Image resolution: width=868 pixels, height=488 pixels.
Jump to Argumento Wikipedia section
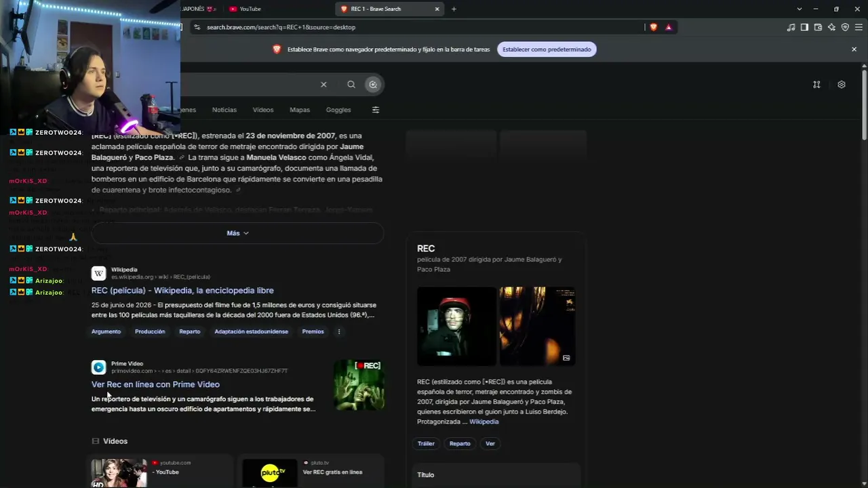106,331
